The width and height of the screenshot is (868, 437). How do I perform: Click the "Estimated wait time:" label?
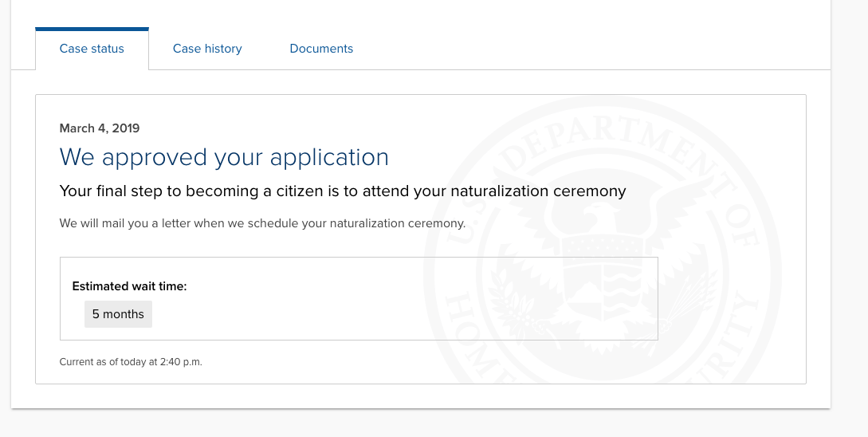click(130, 286)
